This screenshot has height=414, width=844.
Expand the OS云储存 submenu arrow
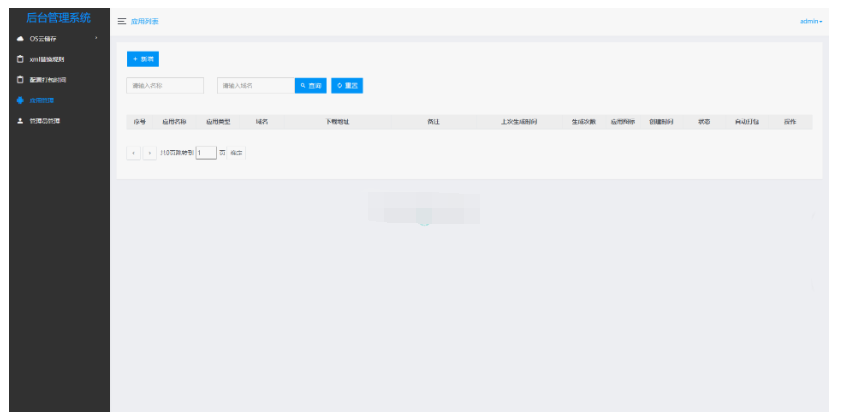(x=96, y=39)
